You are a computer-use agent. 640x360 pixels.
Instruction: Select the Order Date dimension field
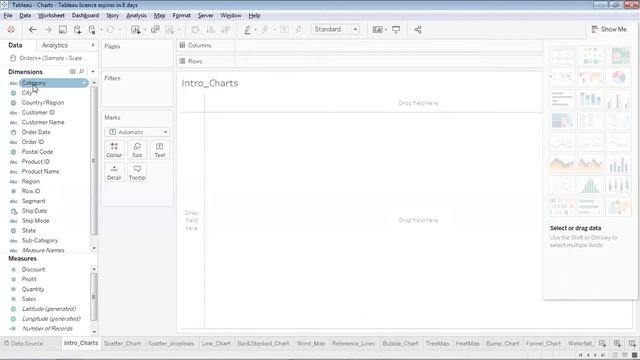point(36,132)
